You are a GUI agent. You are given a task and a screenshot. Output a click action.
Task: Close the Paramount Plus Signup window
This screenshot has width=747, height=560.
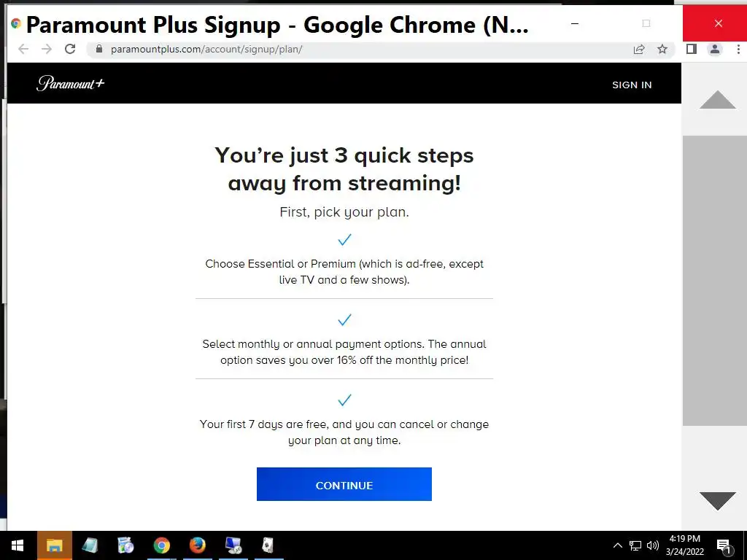tap(718, 23)
